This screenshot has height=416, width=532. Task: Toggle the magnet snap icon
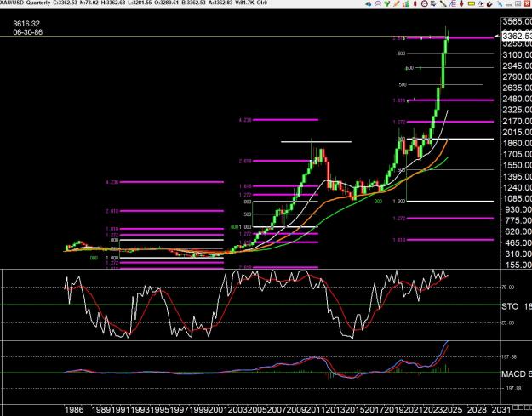(x=489, y=3)
